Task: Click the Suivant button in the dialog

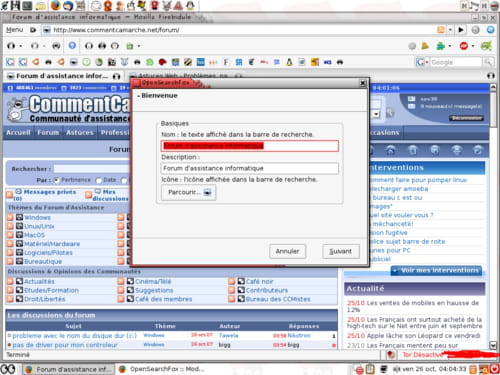Action: point(341,251)
